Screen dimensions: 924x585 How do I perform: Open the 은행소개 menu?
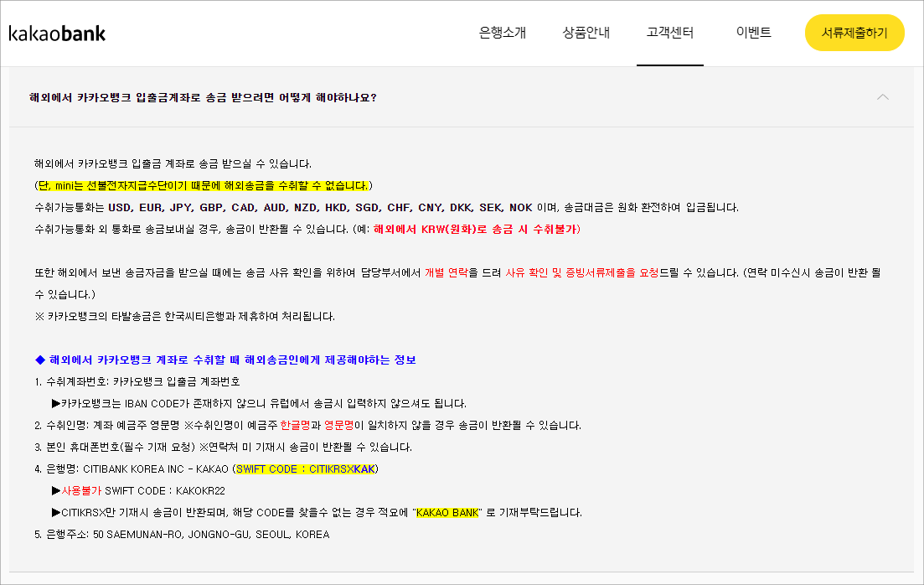502,33
